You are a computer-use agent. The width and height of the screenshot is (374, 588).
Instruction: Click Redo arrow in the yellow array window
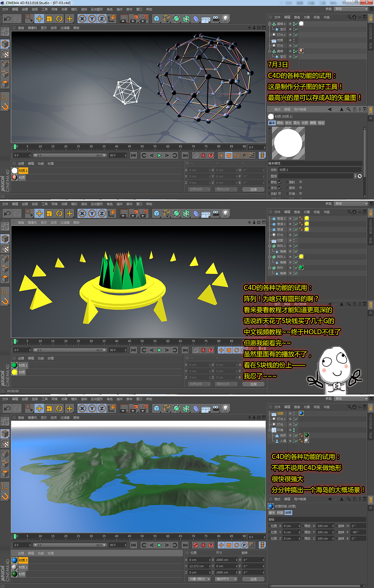(17, 213)
